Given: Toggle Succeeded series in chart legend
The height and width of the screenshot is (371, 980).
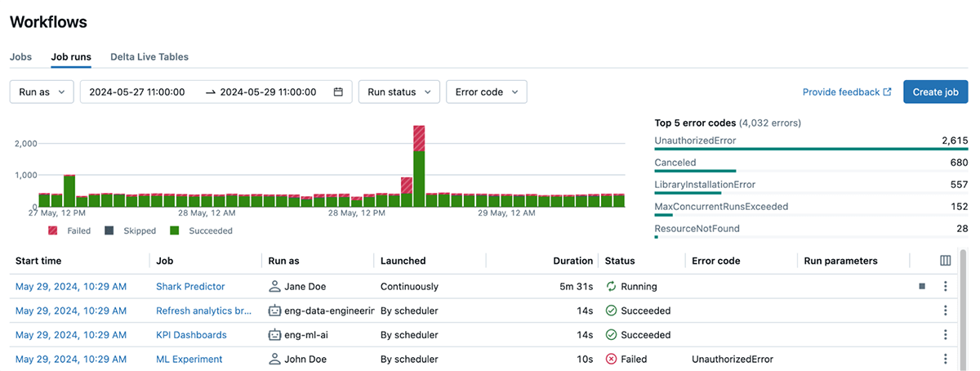Looking at the screenshot, I should (200, 231).
